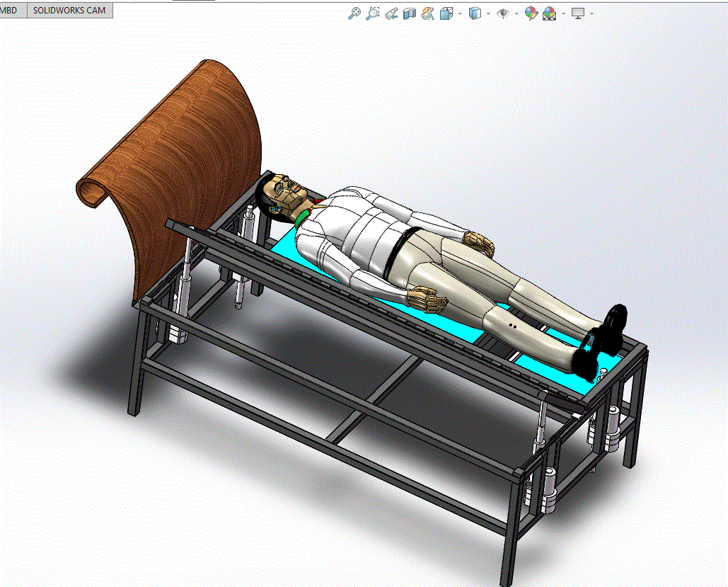Viewport: 728px width, 587px height.
Task: Toggle Hide/Show Items eye icon
Action: pyautogui.click(x=503, y=13)
